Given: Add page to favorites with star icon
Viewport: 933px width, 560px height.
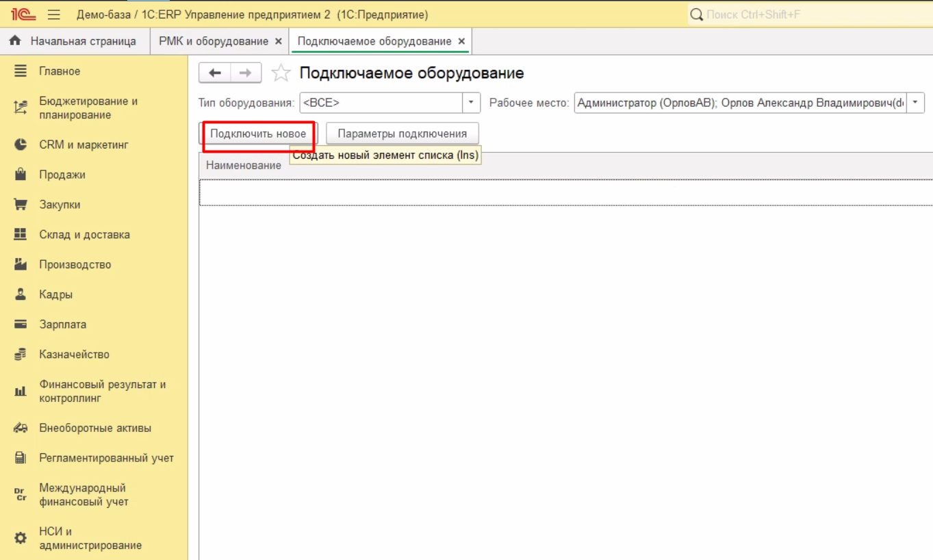Looking at the screenshot, I should pos(281,73).
